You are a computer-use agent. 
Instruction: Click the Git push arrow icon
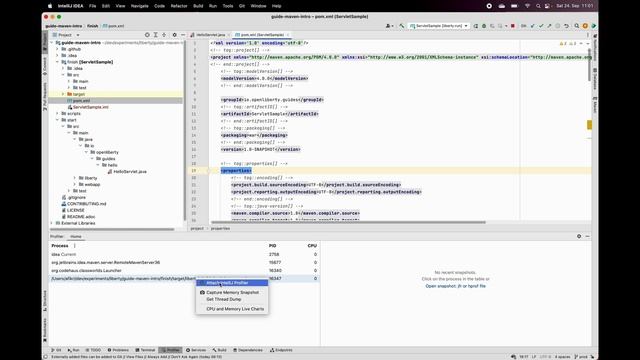549,26
